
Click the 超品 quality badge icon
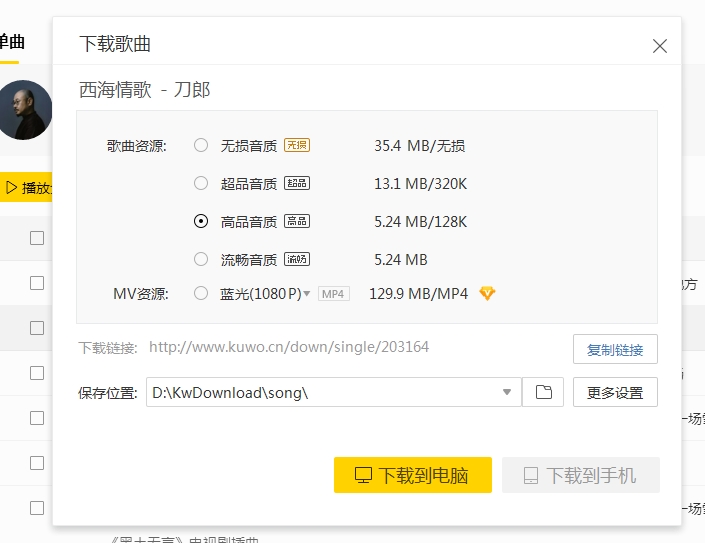pyautogui.click(x=297, y=183)
